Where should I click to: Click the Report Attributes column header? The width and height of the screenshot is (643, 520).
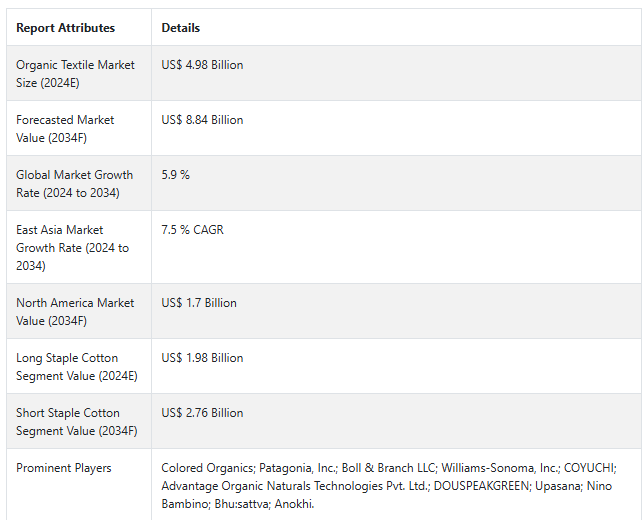[x=65, y=28]
